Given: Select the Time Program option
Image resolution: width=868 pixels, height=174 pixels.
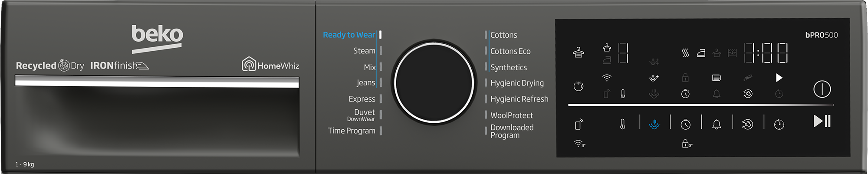Looking at the screenshot, I should pos(351,131).
